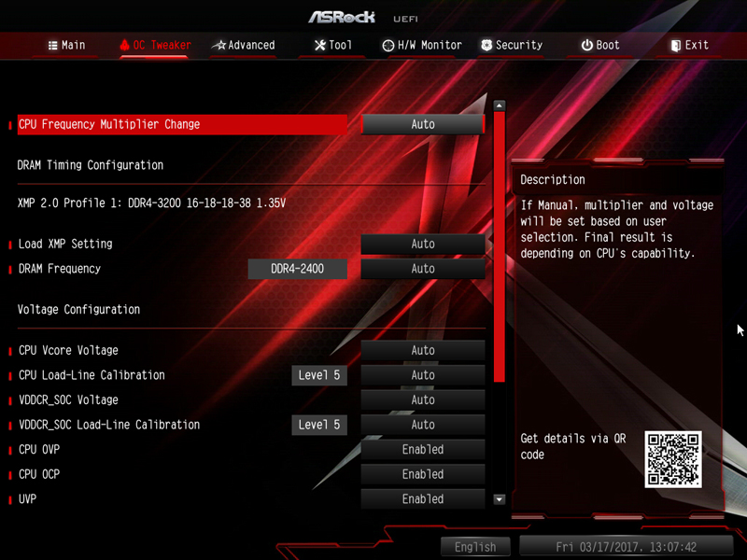This screenshot has height=560, width=747.
Task: Go to the Tool tab
Action: (333, 45)
